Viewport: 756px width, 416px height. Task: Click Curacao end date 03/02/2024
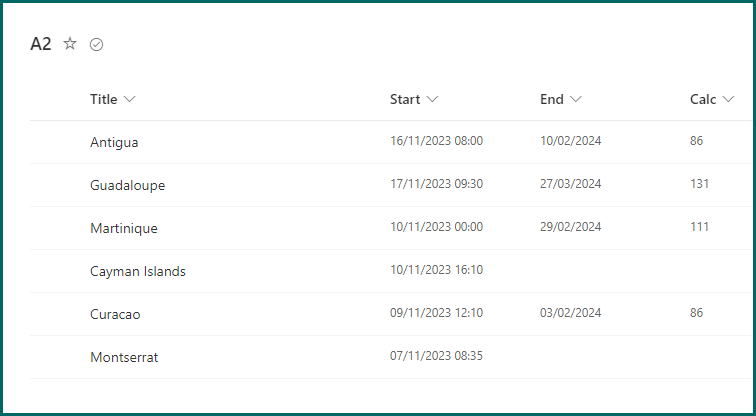click(570, 313)
